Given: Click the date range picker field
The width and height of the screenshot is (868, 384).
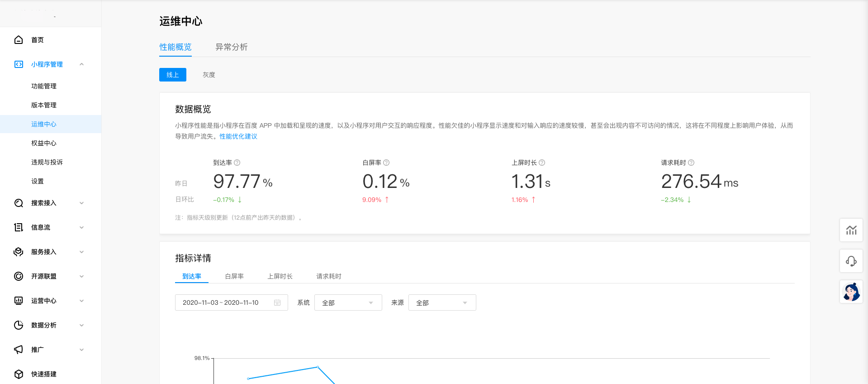Looking at the screenshot, I should tap(231, 302).
